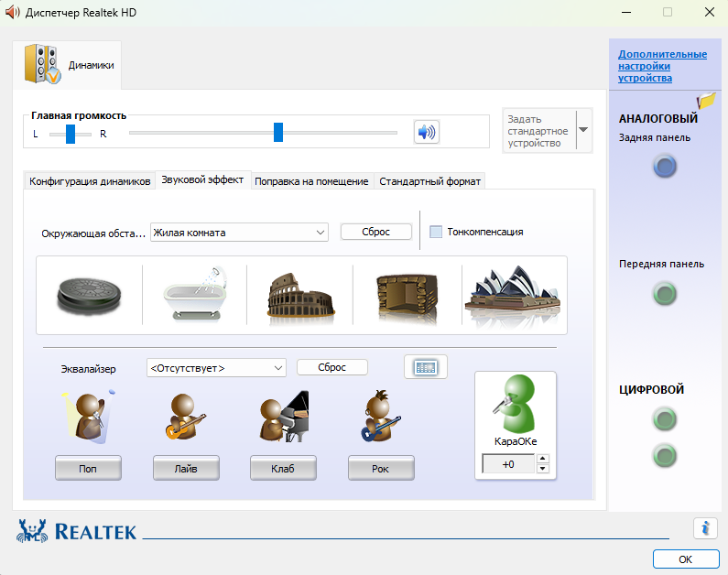
Task: Click the Rock guitarist equalizer figure
Action: (381, 416)
